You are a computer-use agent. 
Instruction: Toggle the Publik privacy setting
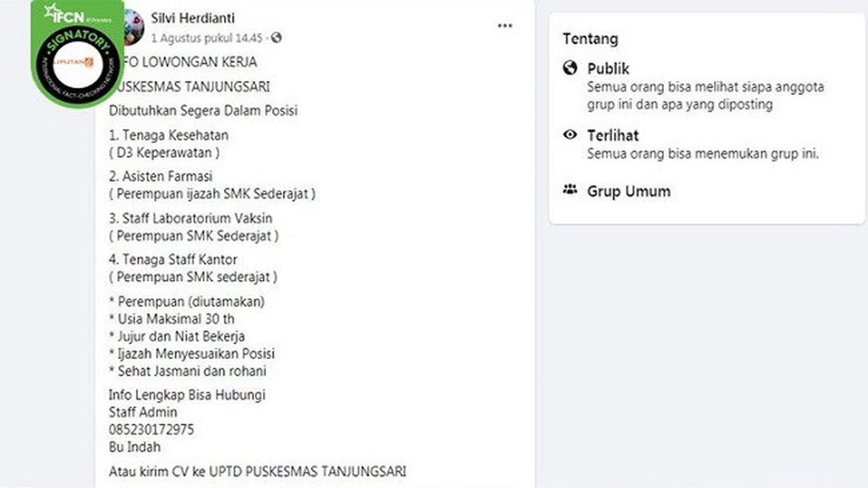[608, 68]
